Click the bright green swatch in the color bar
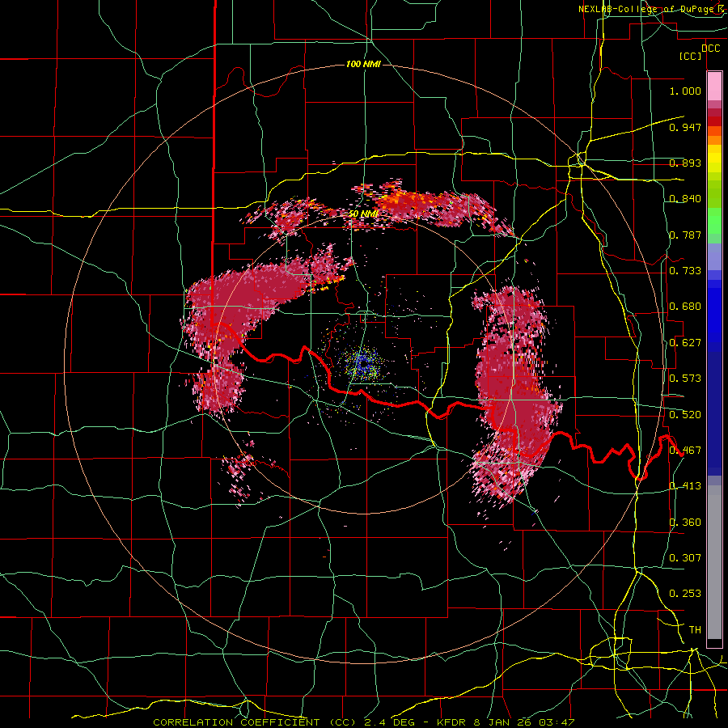 (714, 220)
